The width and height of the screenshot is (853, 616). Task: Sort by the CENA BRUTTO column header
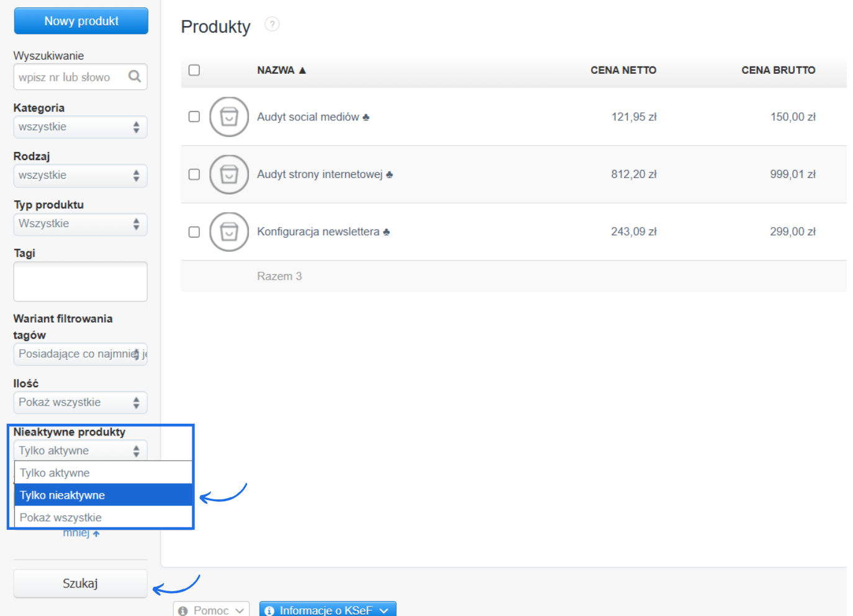778,70
